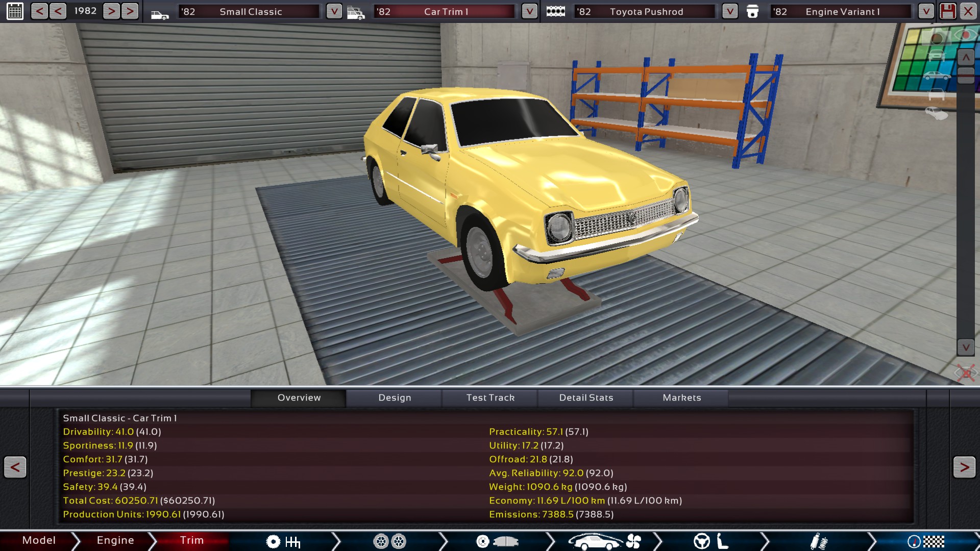Image resolution: width=980 pixels, height=551 pixels.
Task: Go to the Trim section
Action: pyautogui.click(x=192, y=541)
